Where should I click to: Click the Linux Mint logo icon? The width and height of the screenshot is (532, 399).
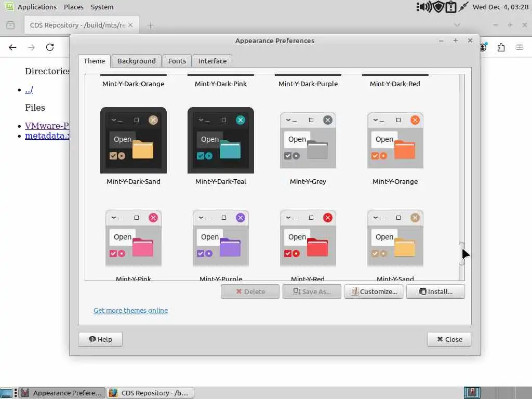[9, 6]
